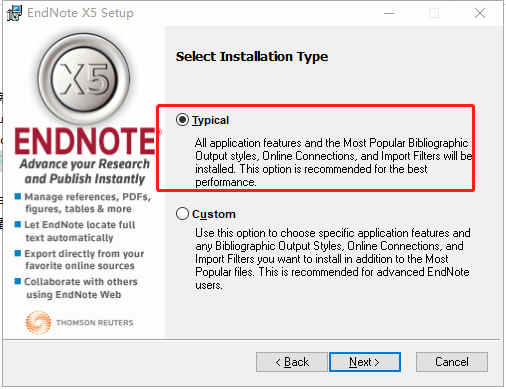Click the Custom option description paragraph
506x389 pixels.
tap(333, 259)
